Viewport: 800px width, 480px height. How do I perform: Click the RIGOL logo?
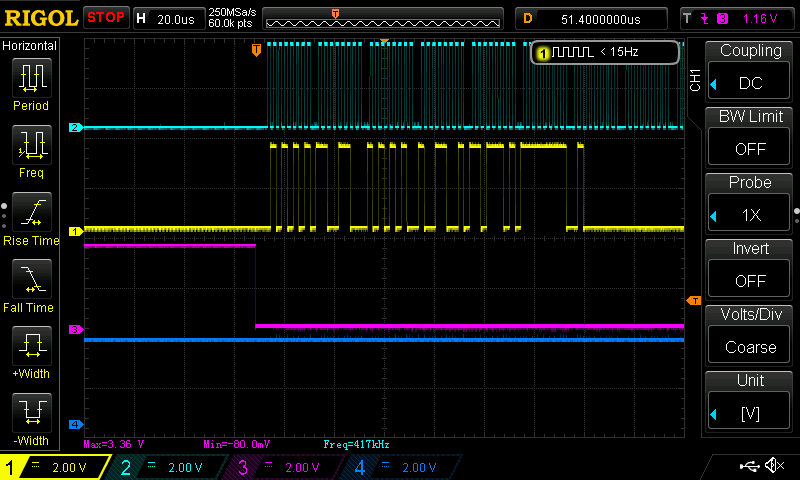tap(41, 18)
